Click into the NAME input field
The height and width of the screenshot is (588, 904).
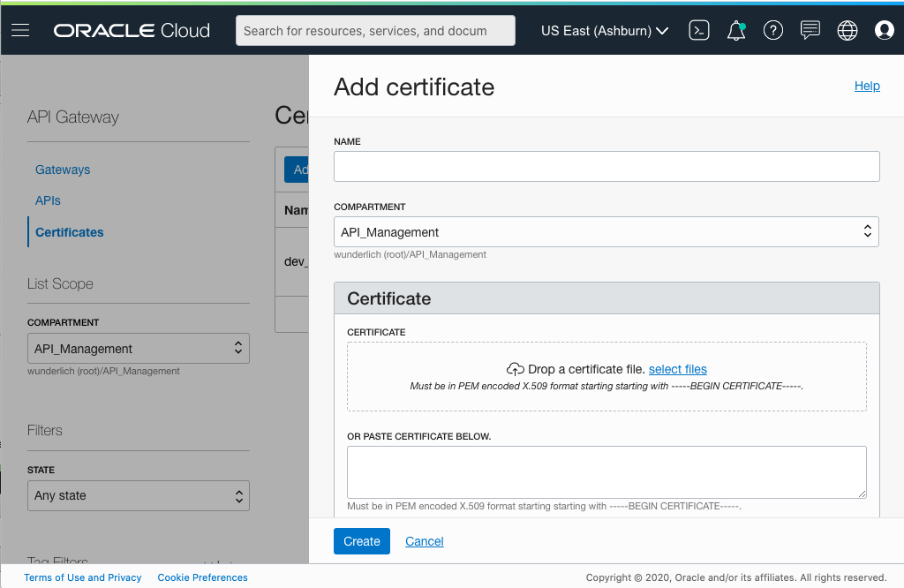click(606, 166)
